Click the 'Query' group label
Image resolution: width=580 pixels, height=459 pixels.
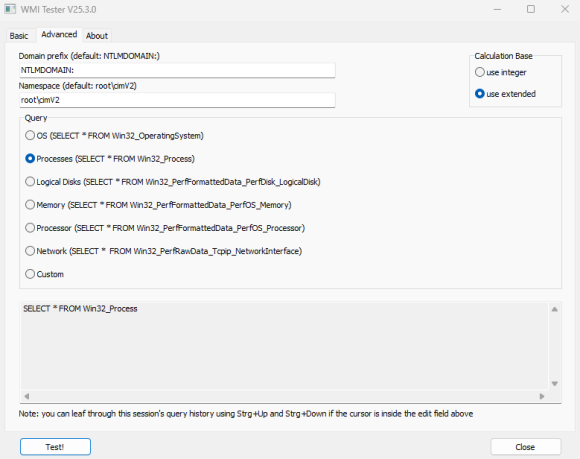(x=36, y=118)
